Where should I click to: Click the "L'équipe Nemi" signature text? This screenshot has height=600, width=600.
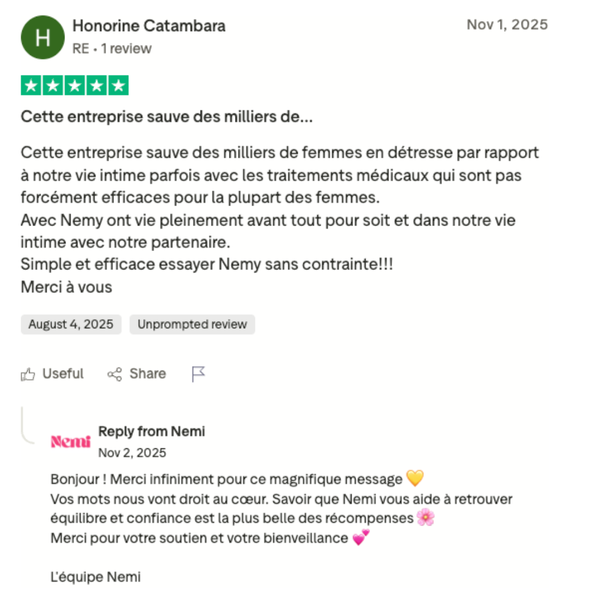tap(95, 577)
